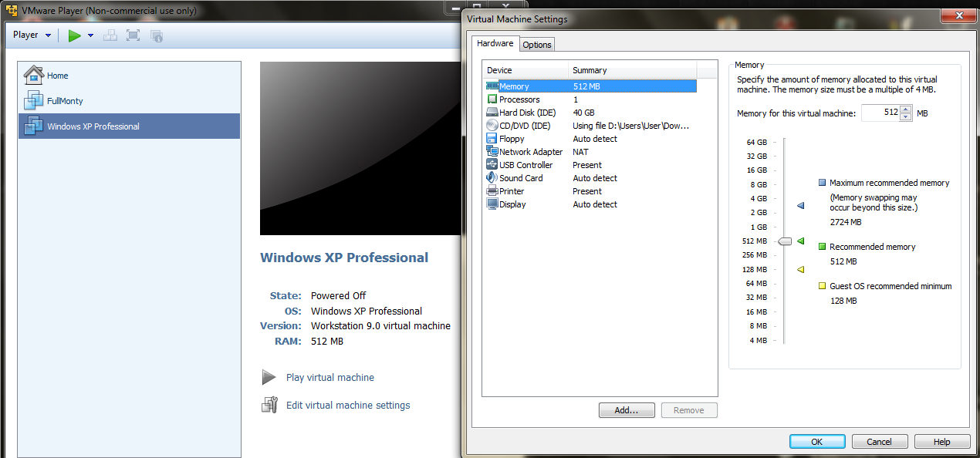Select the Hard Disk (IDE) device row

[590, 113]
